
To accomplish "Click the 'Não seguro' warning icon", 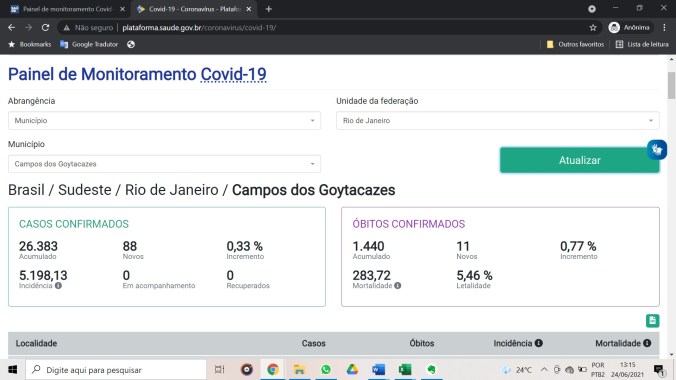I will coord(66,28).
